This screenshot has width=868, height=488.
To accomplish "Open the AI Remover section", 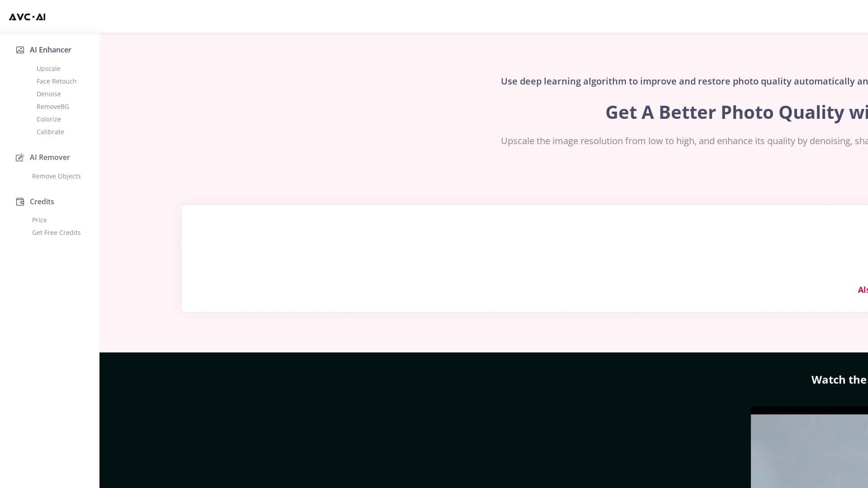I will [x=50, y=157].
